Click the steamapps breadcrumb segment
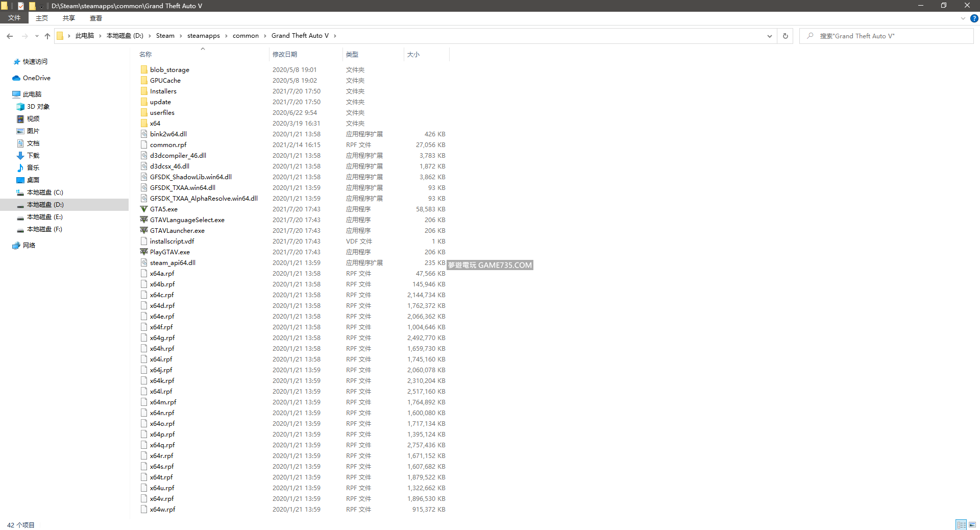Image resolution: width=980 pixels, height=530 pixels. coord(203,36)
